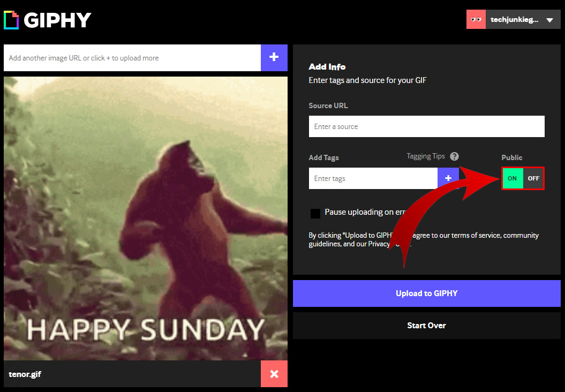Remove tenor.gif with the red X icon
Image resolution: width=565 pixels, height=392 pixels.
pyautogui.click(x=274, y=374)
